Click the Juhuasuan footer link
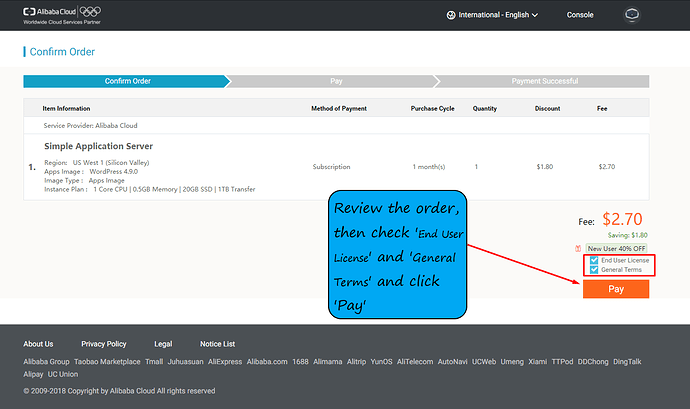 [x=185, y=361]
